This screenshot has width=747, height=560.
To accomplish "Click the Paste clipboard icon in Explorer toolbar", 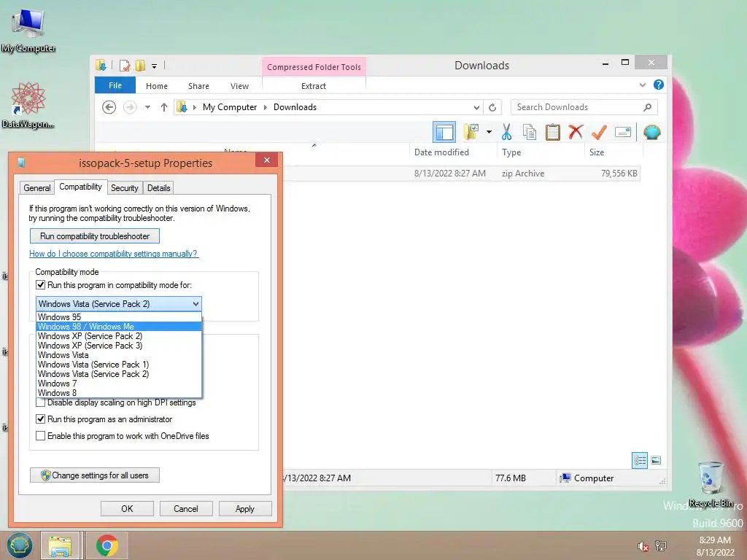I will pyautogui.click(x=553, y=132).
